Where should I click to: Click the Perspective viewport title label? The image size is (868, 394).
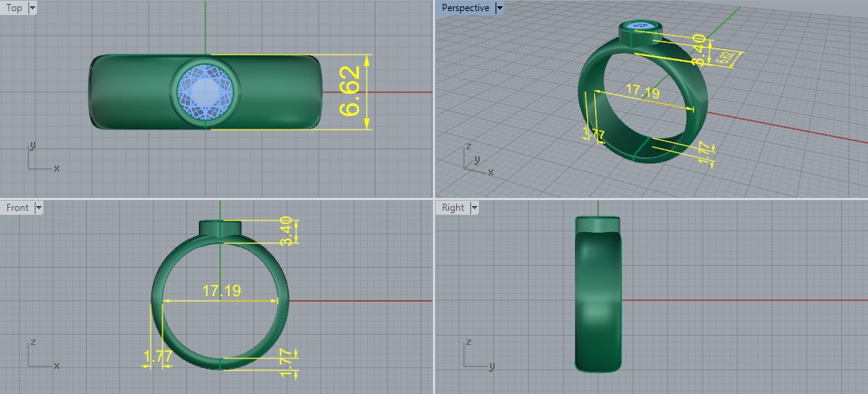[x=465, y=8]
